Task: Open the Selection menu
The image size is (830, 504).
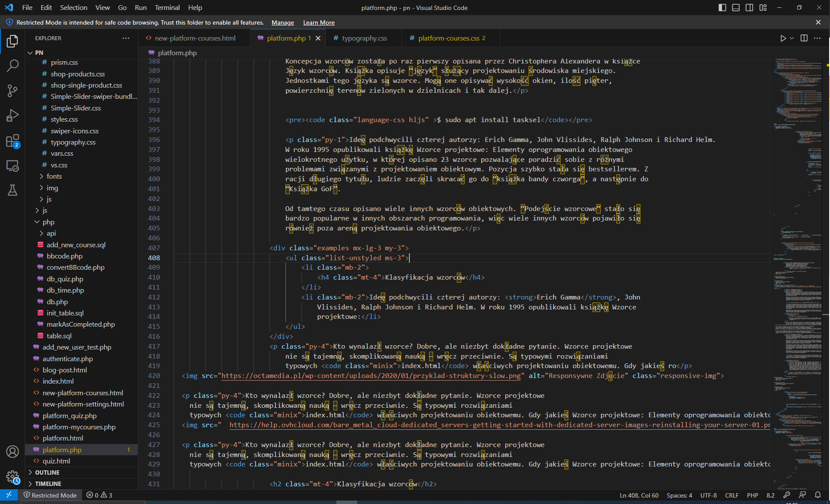Action: pyautogui.click(x=73, y=8)
